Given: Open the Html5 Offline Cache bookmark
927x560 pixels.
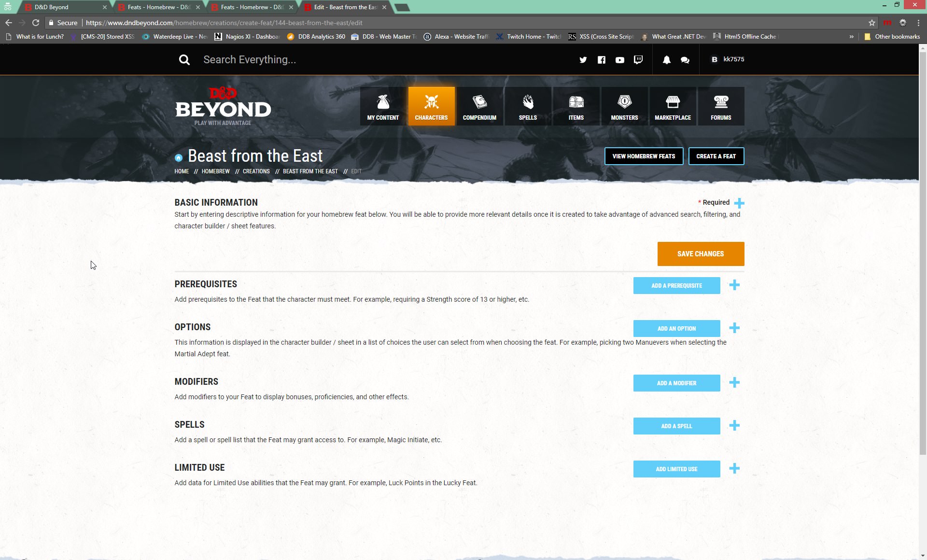Looking at the screenshot, I should 746,37.
